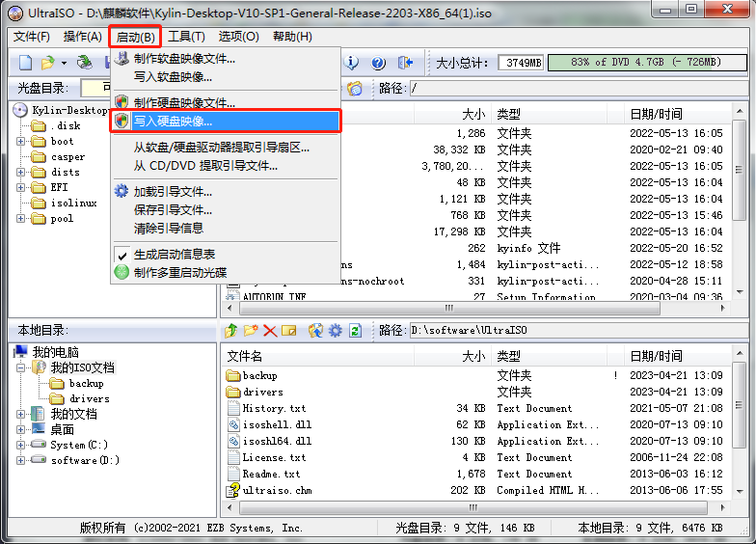Viewport: 756px width, 544px height.
Task: Click the 我的电脑 computer icon
Action: (x=21, y=351)
